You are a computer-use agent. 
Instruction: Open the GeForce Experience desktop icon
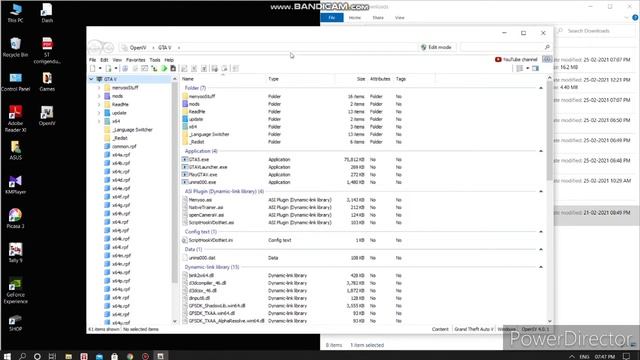coord(16,291)
